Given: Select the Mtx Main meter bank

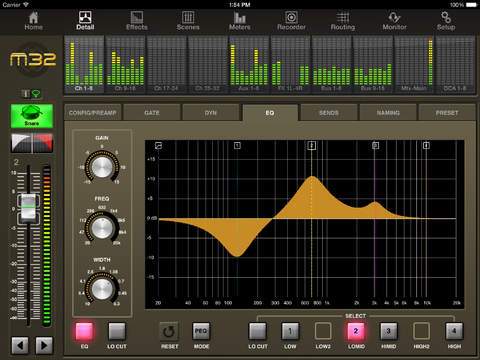Looking at the screenshot, I should (x=414, y=64).
